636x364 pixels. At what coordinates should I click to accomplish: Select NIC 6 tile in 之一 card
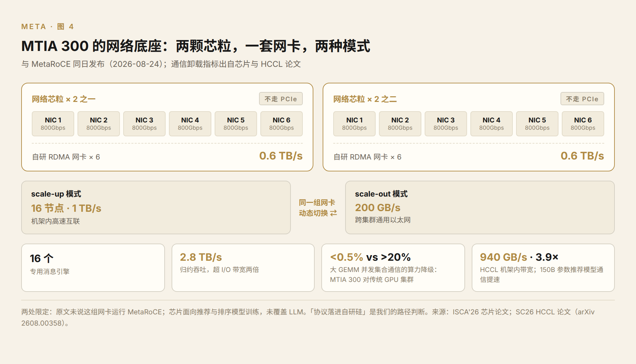coord(282,124)
